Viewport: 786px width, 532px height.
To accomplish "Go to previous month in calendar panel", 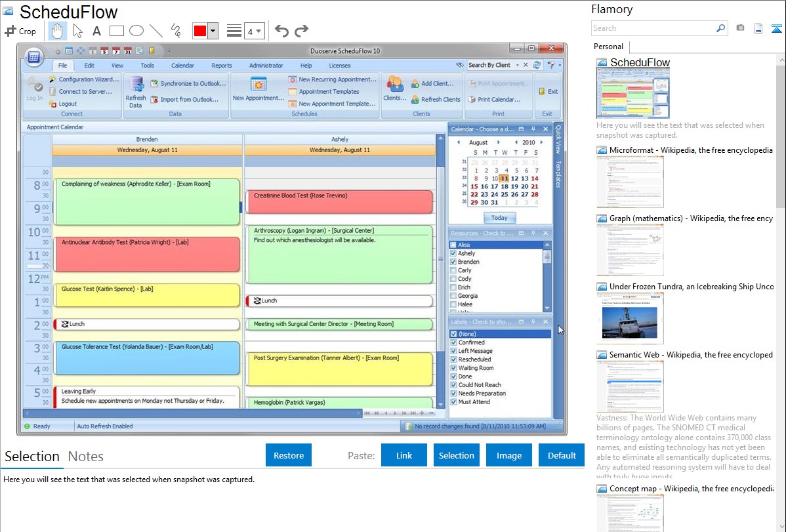I will [x=458, y=142].
